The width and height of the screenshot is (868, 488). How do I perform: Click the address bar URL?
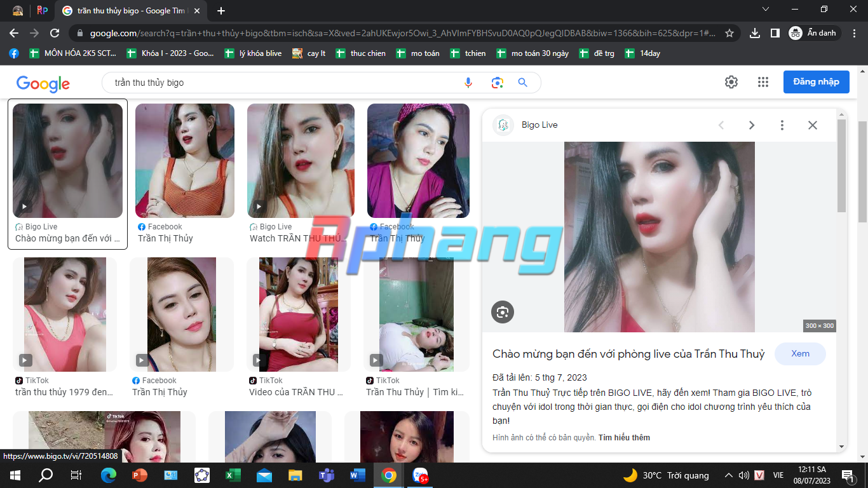click(403, 33)
